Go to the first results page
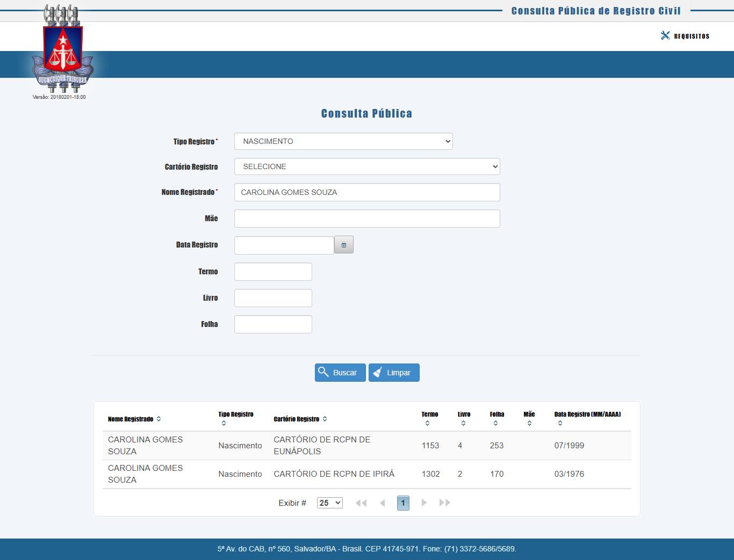 (361, 503)
